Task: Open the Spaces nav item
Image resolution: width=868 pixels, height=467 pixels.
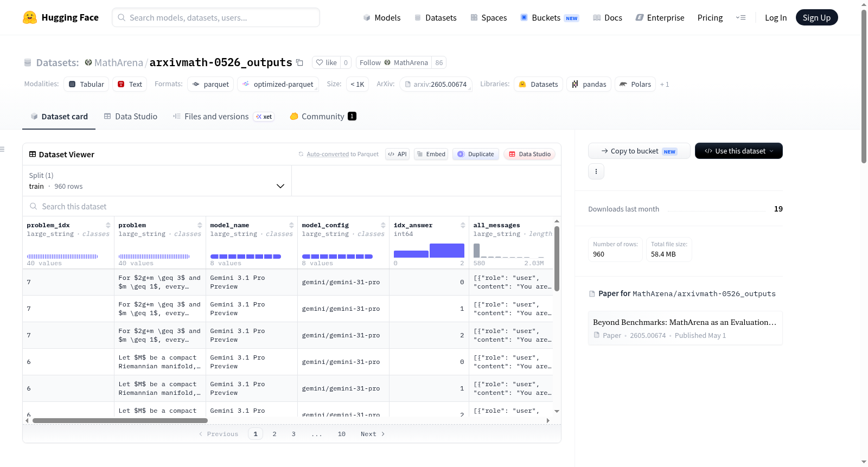Action: pos(488,17)
